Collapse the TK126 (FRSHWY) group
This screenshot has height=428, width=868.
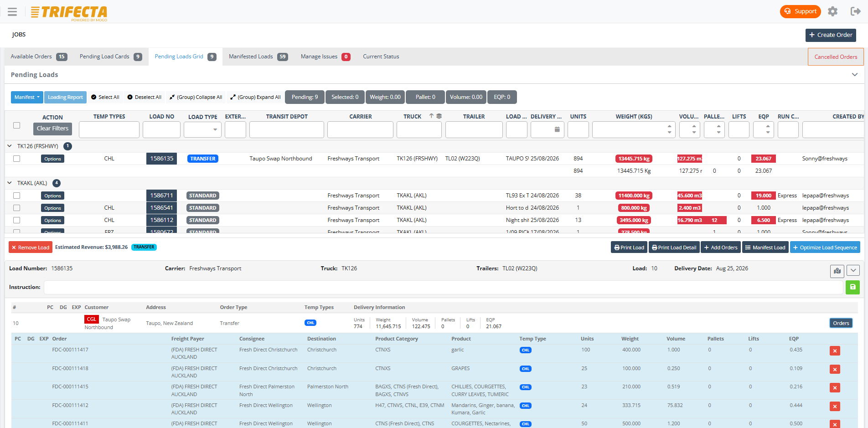[10, 146]
